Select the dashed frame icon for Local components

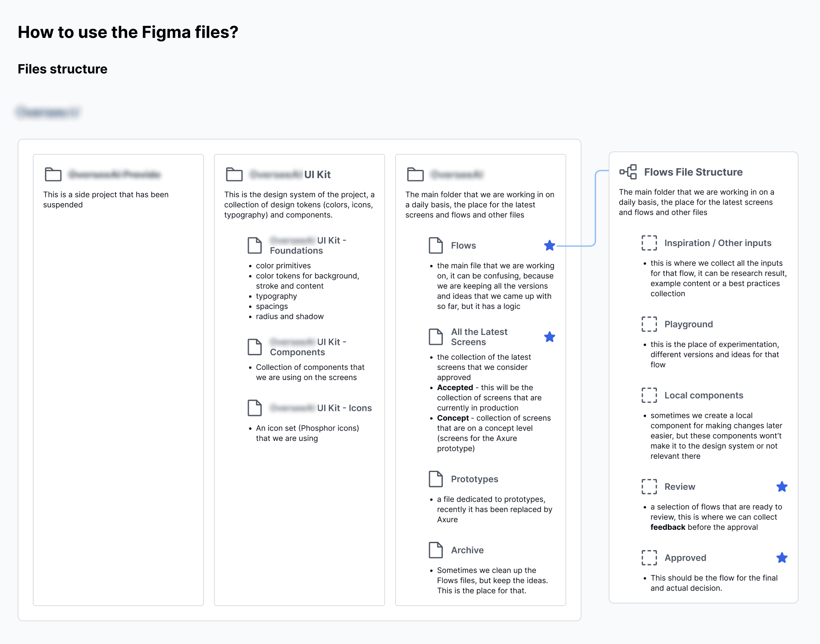tap(649, 395)
